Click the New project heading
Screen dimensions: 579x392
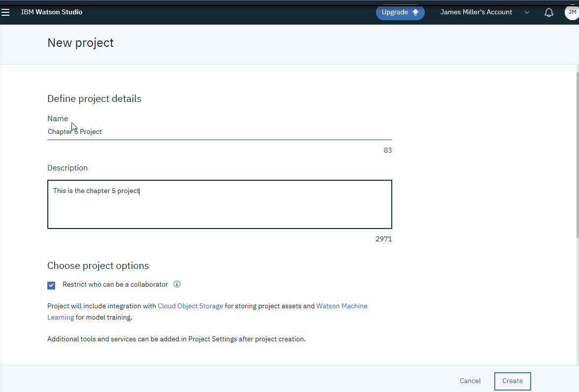(80, 43)
